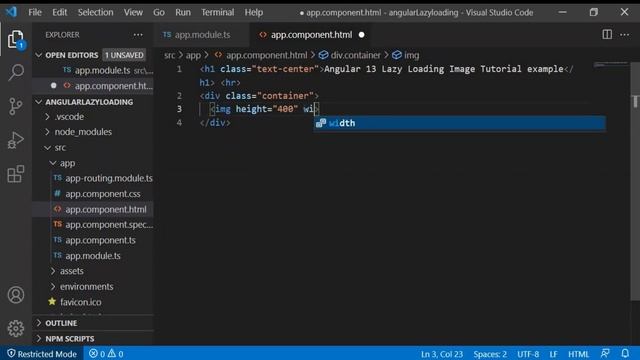640x360 pixels.
Task: Open the Edit menu
Action: click(x=60, y=12)
